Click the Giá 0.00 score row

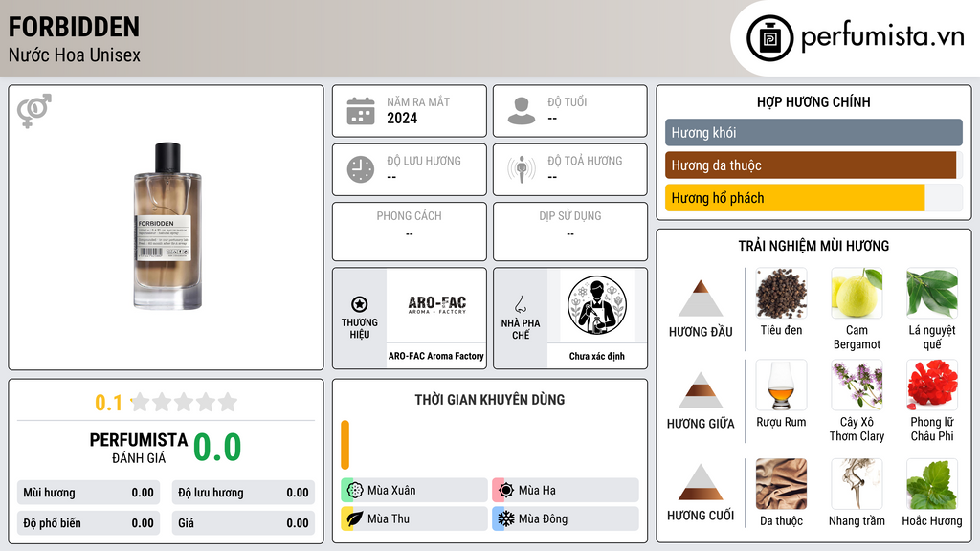[x=243, y=523]
